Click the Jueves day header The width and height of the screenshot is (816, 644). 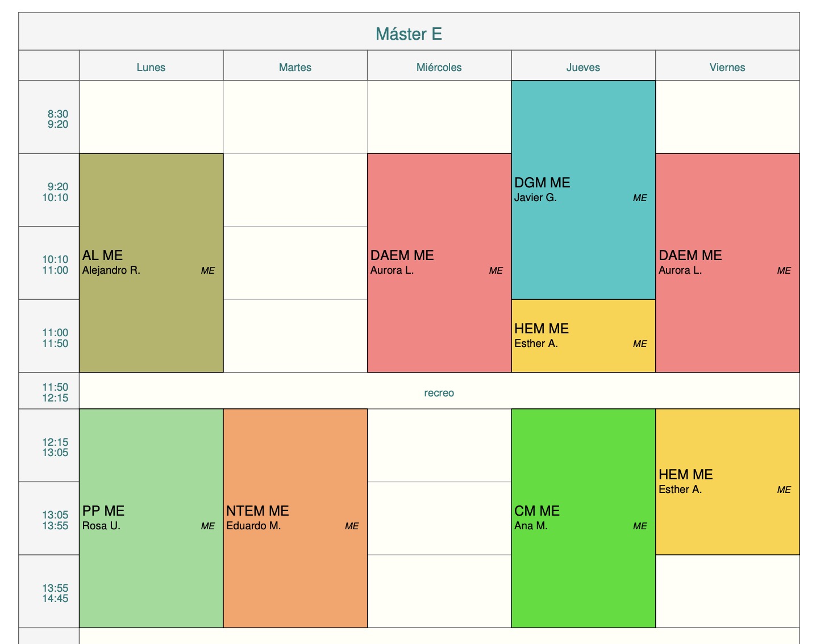(x=583, y=67)
